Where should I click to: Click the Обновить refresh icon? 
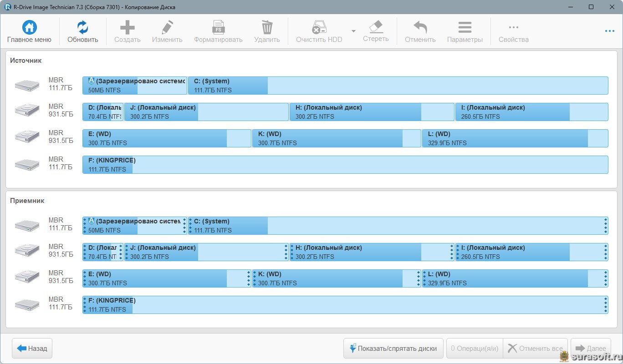coord(83,27)
